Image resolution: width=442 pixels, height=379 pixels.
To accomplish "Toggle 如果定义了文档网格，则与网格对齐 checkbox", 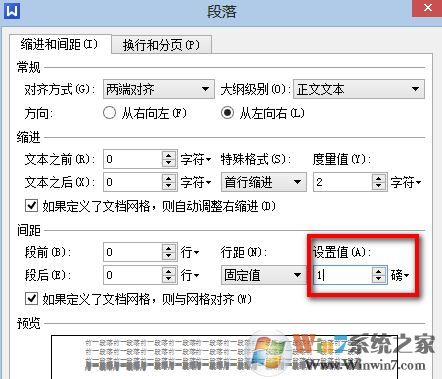I will click(31, 298).
